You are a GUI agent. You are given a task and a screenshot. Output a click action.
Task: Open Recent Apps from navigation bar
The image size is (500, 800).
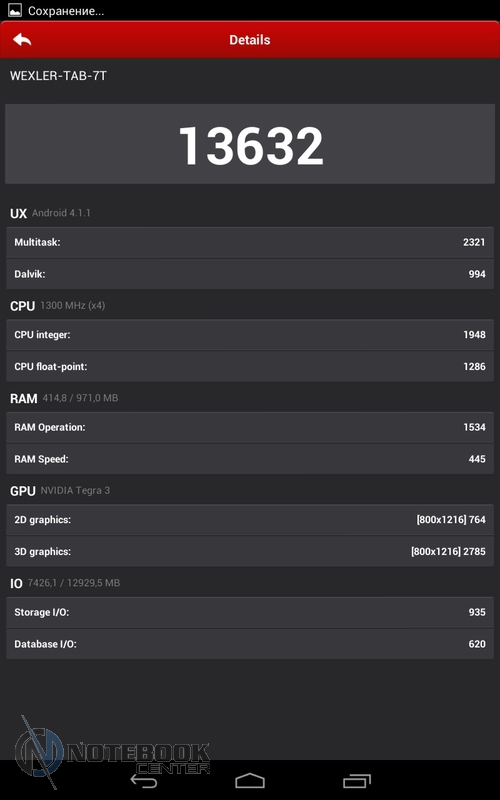[357, 781]
